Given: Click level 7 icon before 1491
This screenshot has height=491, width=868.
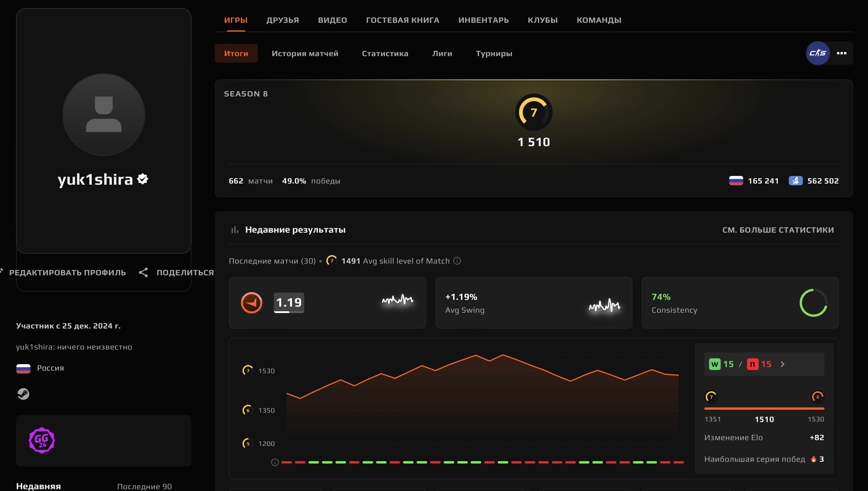Looking at the screenshot, I should pyautogui.click(x=331, y=261).
